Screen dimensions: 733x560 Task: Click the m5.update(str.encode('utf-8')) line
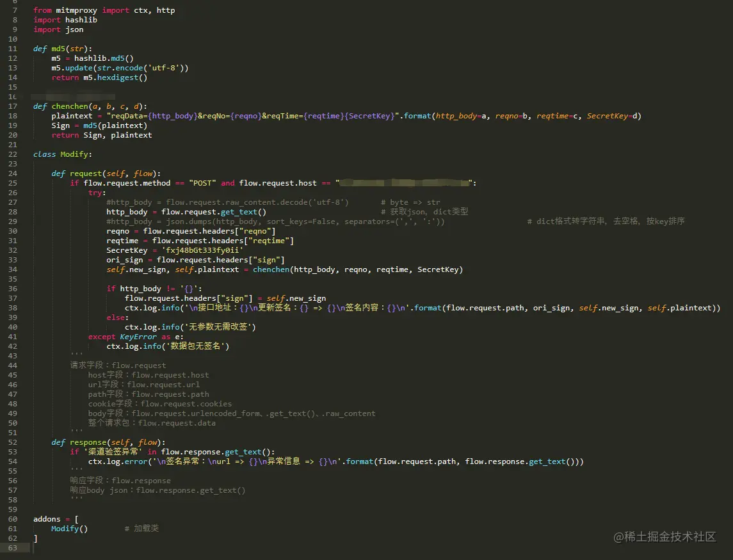(x=120, y=68)
